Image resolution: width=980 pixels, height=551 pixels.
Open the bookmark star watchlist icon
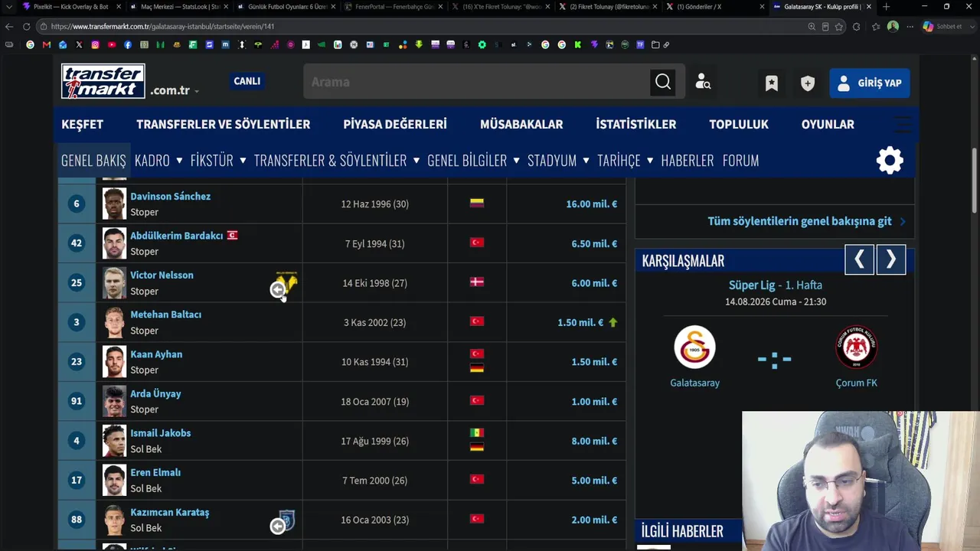pyautogui.click(x=772, y=83)
